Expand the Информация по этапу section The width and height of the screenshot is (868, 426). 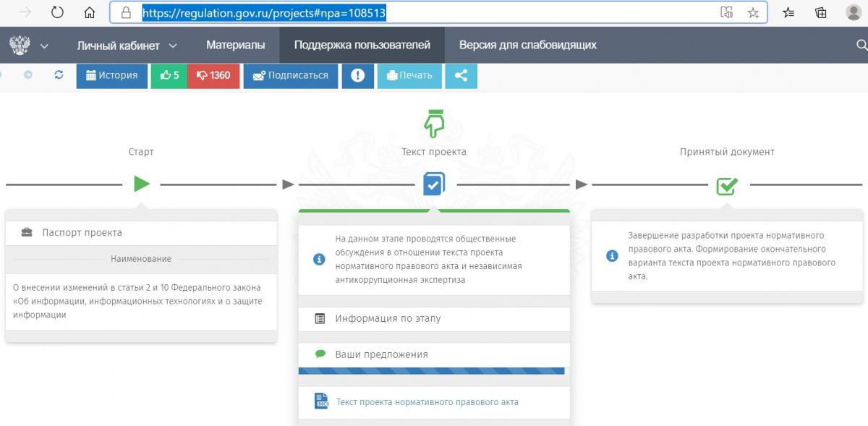tap(388, 318)
